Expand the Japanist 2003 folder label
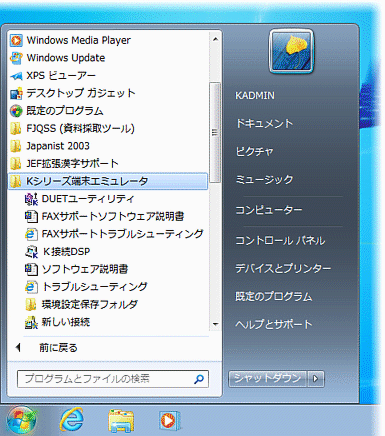Screen dimensions: 385x436 [58, 146]
